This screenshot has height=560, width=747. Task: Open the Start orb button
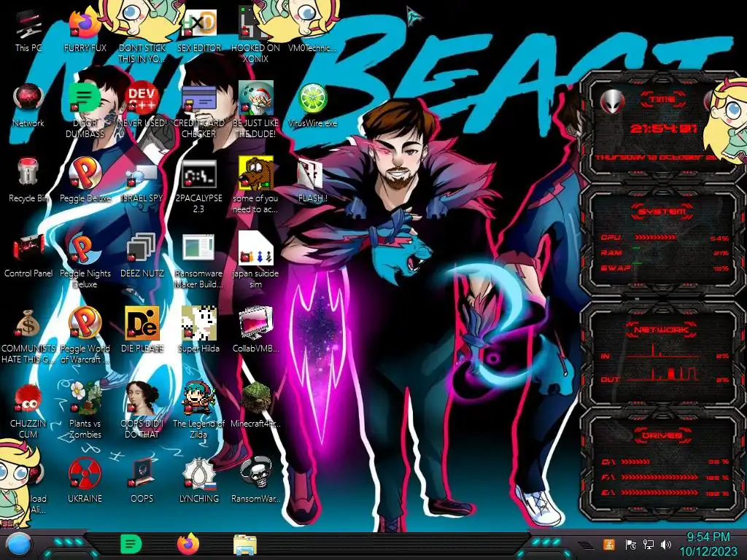[x=19, y=545]
